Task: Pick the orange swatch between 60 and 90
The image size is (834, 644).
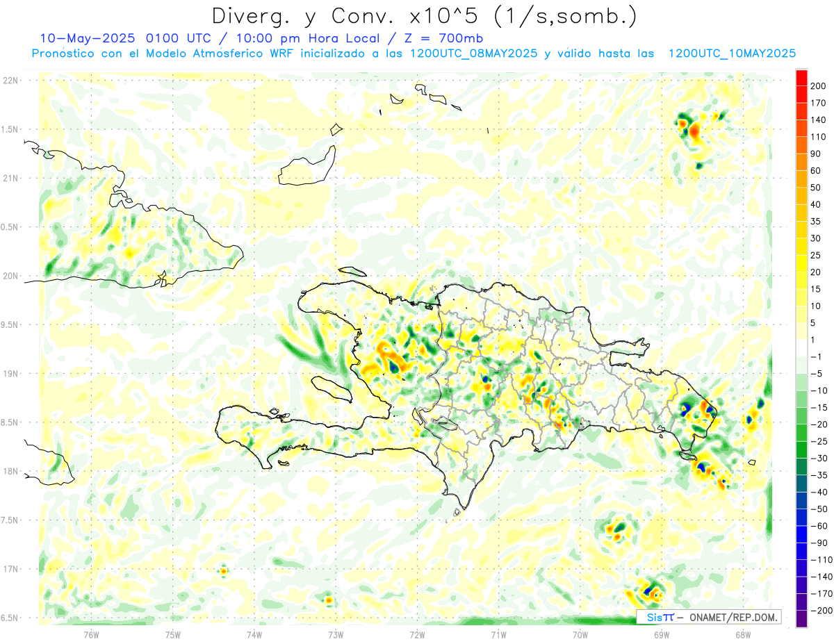Action: (x=801, y=163)
